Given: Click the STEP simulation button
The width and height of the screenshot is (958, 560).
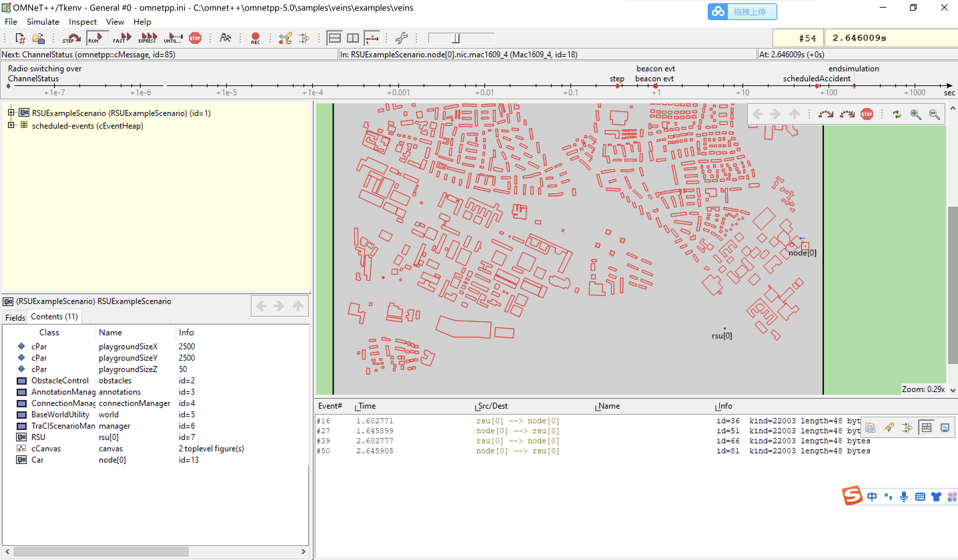Looking at the screenshot, I should tap(71, 38).
